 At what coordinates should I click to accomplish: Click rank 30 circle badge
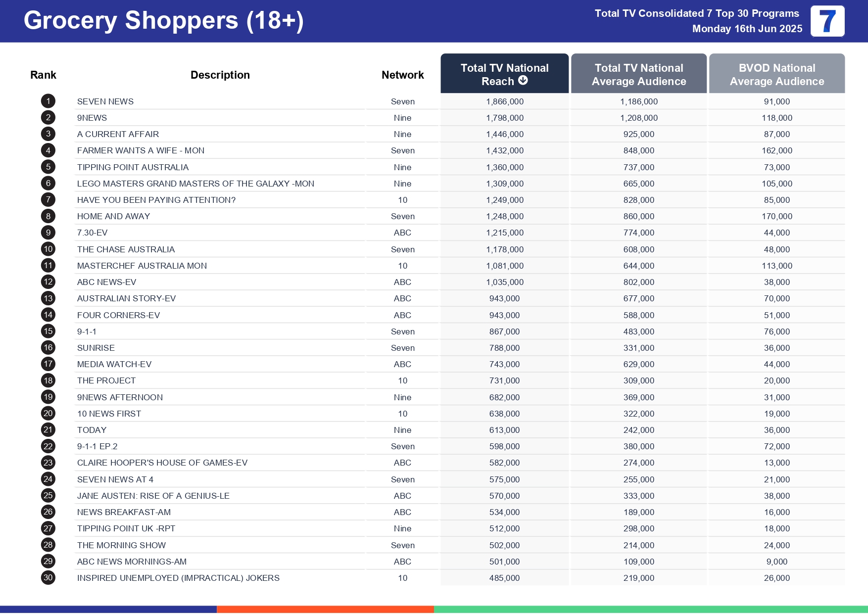48,578
